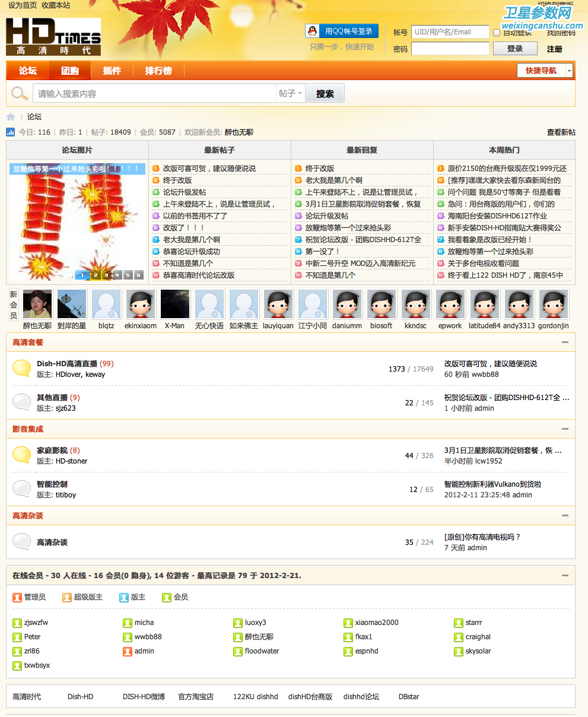Screen dimensions: 588x717
Task: Click the magnifier search icon
Action: click(20, 94)
